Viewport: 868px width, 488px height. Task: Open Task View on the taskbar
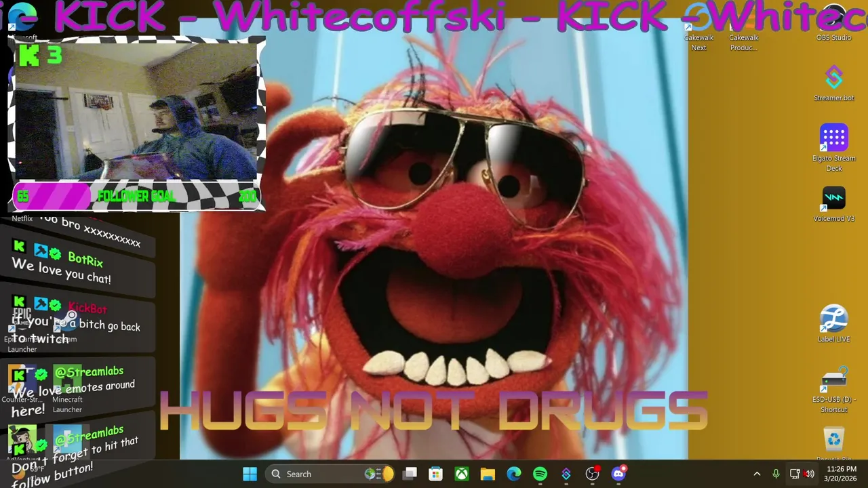410,474
